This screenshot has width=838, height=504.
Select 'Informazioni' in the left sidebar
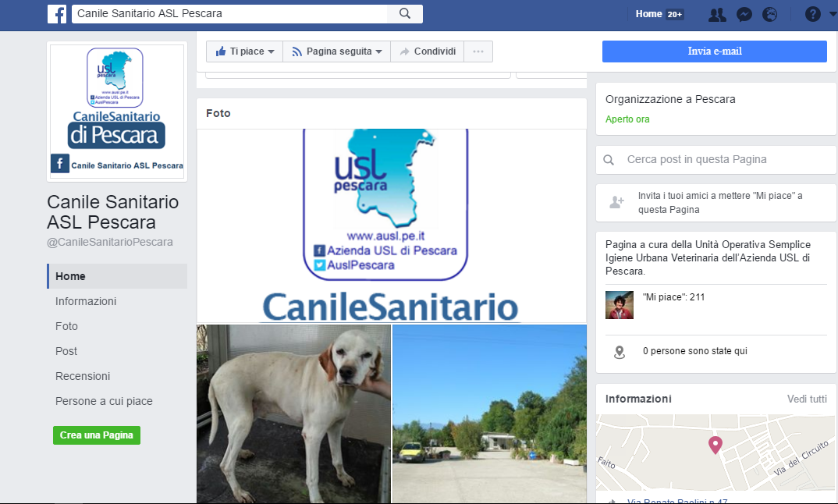(x=86, y=301)
